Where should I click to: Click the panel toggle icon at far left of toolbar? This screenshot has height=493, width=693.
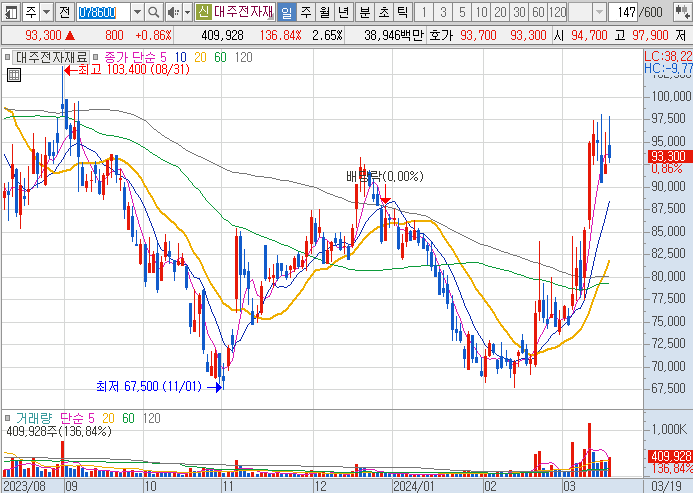click(x=11, y=12)
